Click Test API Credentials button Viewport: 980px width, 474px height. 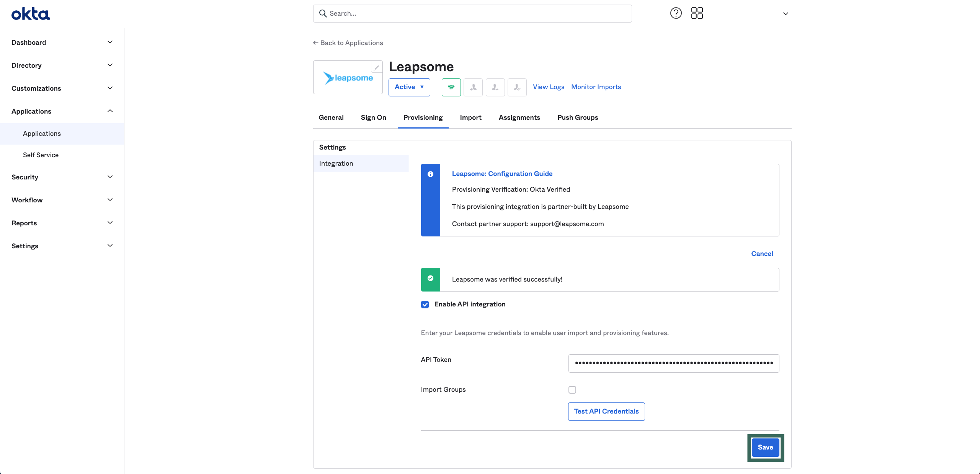click(606, 412)
